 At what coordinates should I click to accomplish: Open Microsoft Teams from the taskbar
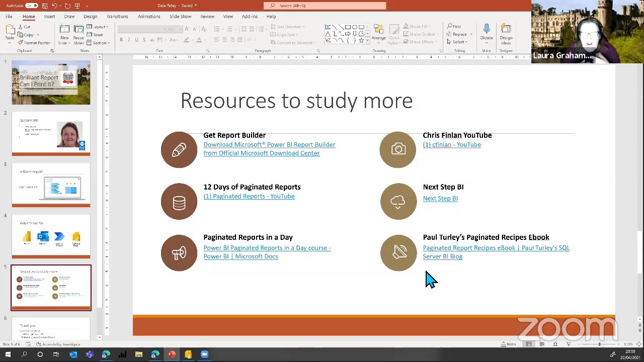pyautogui.click(x=90, y=354)
